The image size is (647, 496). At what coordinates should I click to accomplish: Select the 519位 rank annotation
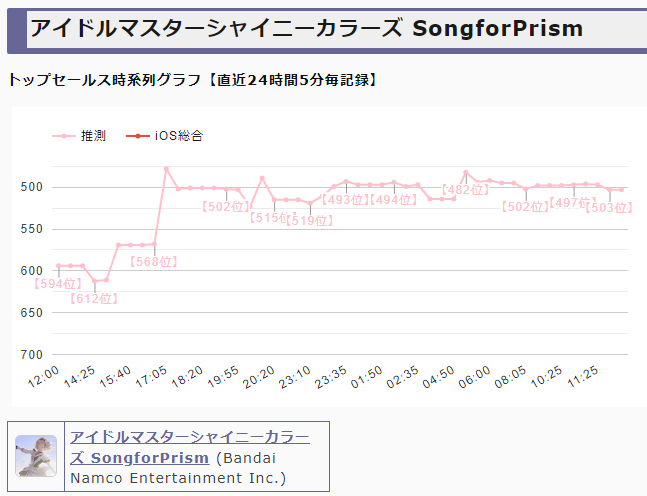click(x=309, y=221)
